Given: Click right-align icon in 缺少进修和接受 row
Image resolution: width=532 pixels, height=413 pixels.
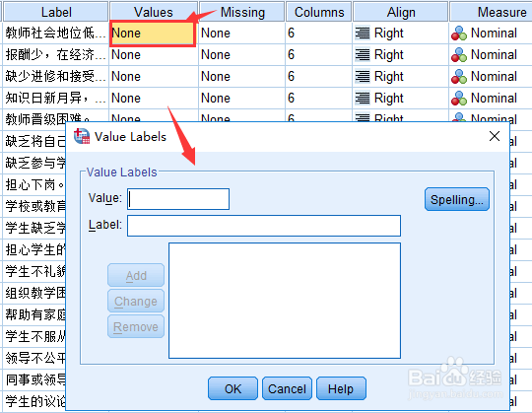Looking at the screenshot, I should (x=363, y=77).
